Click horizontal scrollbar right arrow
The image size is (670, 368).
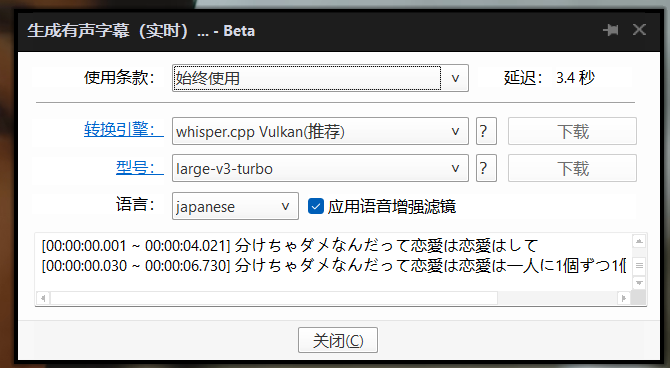coord(624,298)
